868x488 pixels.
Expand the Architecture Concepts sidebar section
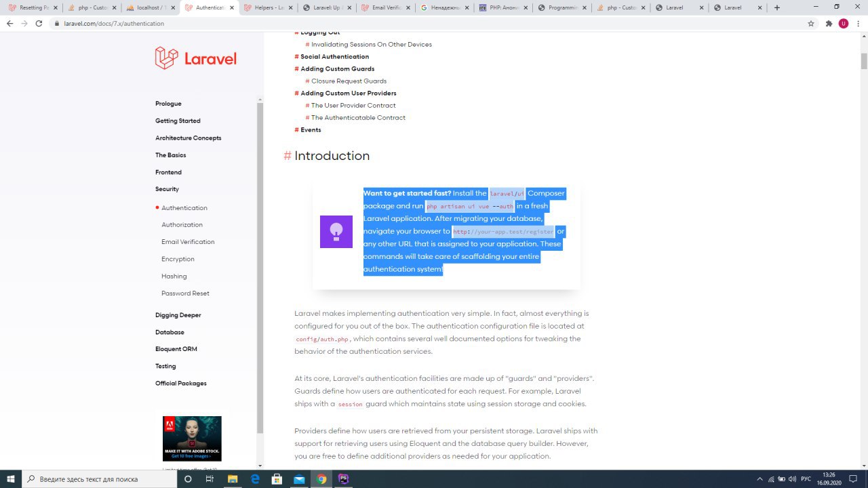pyautogui.click(x=188, y=138)
